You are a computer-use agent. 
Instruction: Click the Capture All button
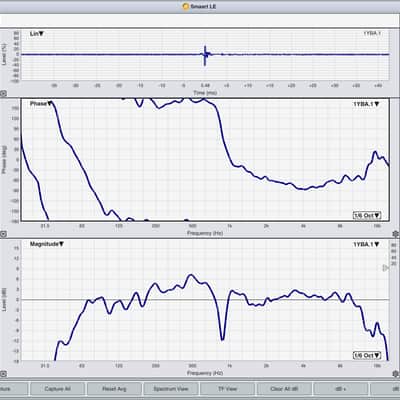tap(57, 389)
